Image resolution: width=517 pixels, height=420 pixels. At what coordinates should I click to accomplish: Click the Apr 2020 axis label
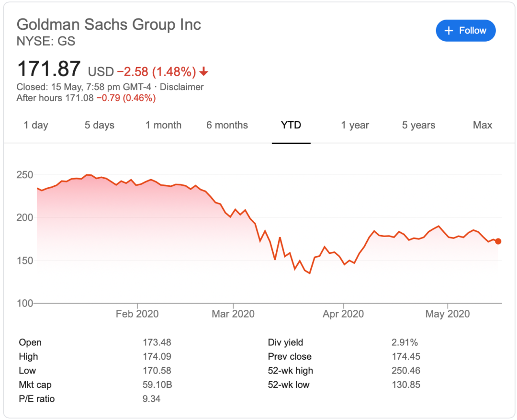343,314
